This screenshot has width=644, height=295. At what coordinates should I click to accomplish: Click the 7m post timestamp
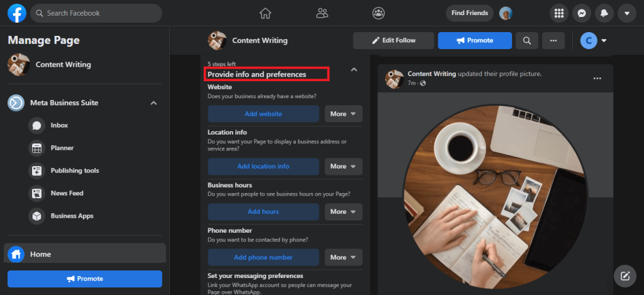[411, 83]
